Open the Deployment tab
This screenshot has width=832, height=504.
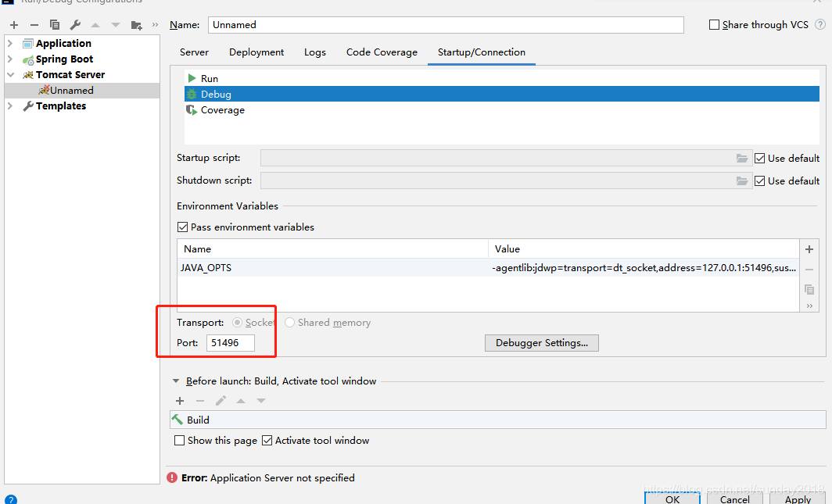(256, 52)
